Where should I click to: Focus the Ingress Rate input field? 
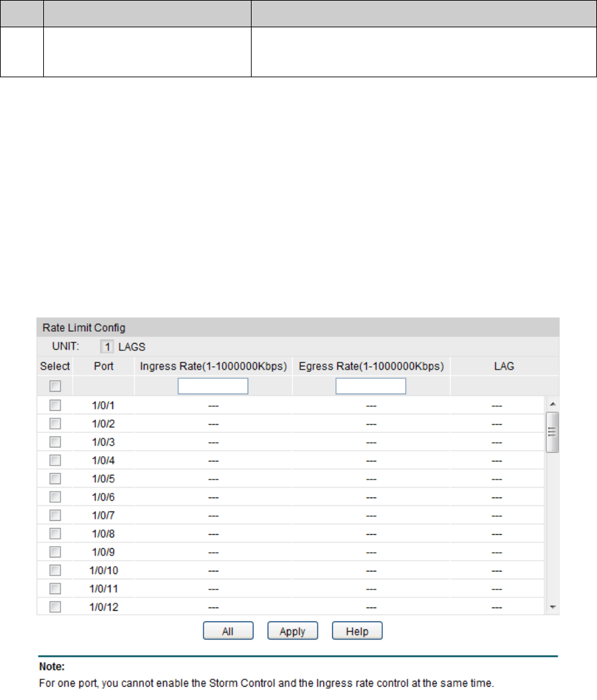pos(213,386)
